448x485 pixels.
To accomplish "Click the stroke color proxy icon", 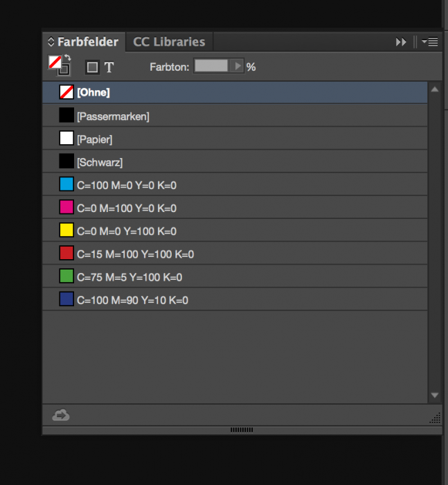I will click(65, 71).
